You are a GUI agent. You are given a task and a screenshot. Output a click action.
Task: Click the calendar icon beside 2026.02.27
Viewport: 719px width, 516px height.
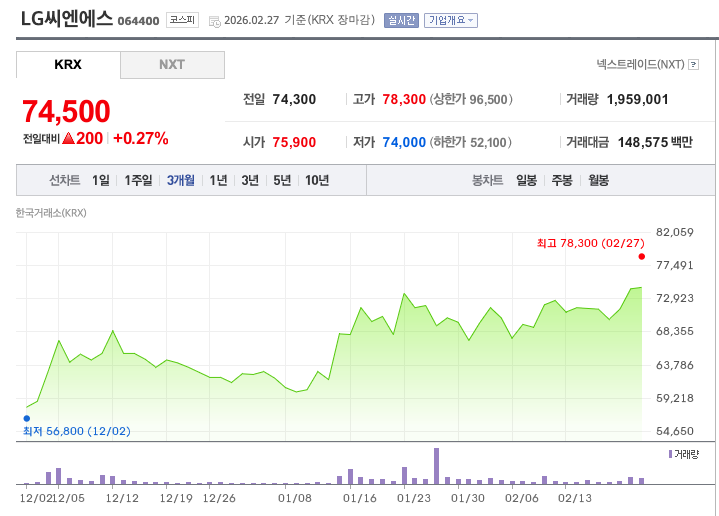(214, 21)
